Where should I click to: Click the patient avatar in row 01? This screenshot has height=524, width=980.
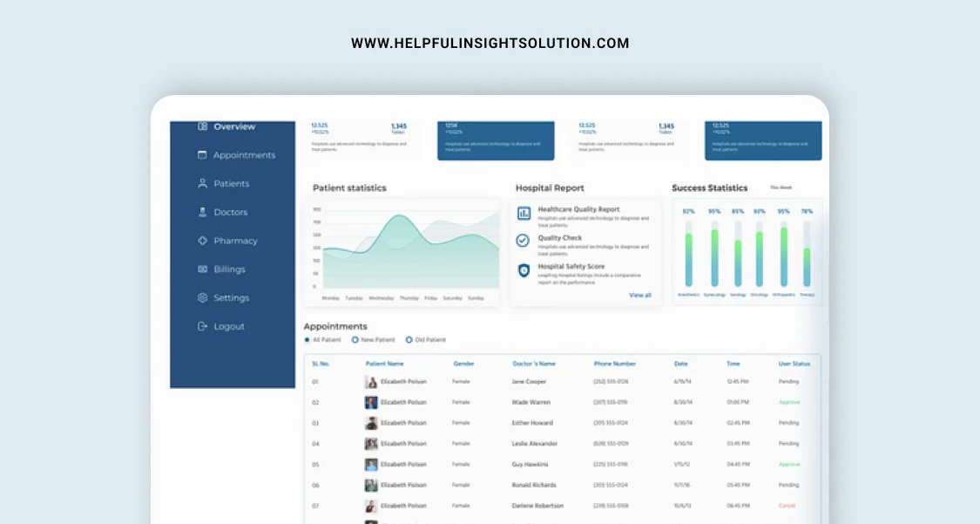[371, 381]
